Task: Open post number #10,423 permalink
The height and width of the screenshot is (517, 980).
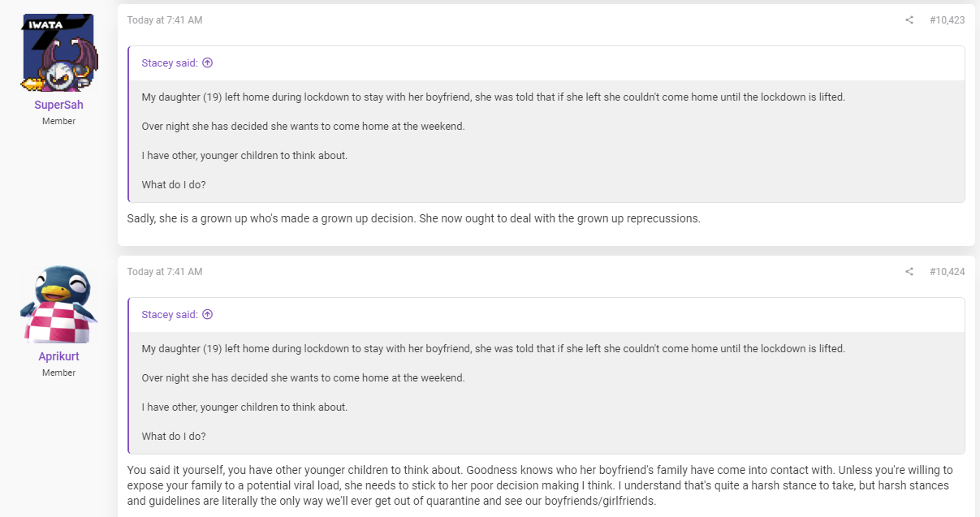Action: [x=947, y=20]
